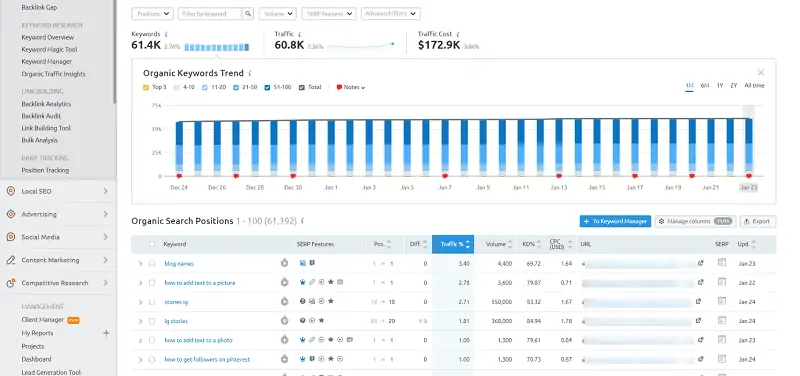Click the red note marker at Dec 24
This screenshot has height=376, width=800.
pyautogui.click(x=179, y=176)
